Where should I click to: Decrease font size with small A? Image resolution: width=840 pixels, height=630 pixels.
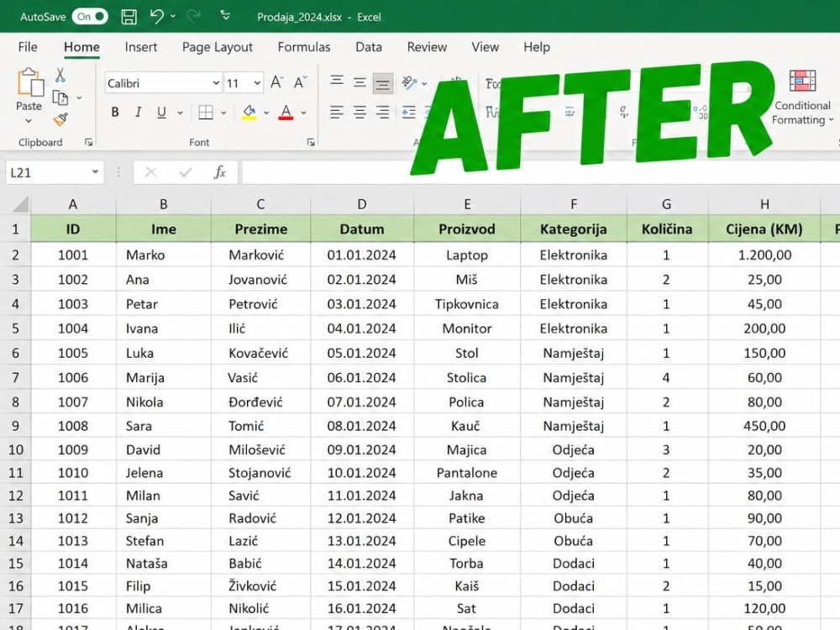coord(301,82)
